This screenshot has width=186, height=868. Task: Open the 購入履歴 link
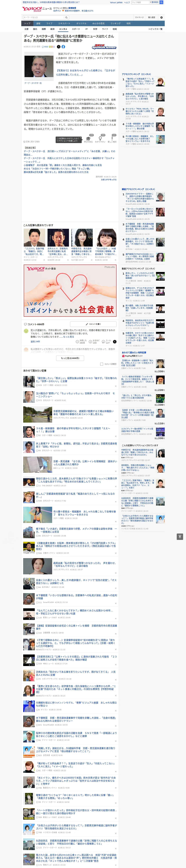tap(152, 18)
